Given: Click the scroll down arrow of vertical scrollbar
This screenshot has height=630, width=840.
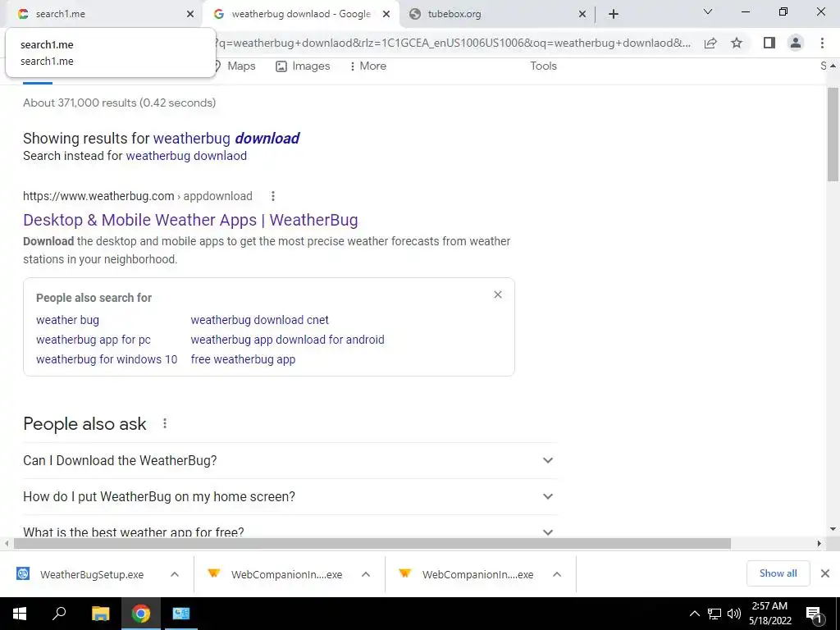Looking at the screenshot, I should [x=833, y=529].
